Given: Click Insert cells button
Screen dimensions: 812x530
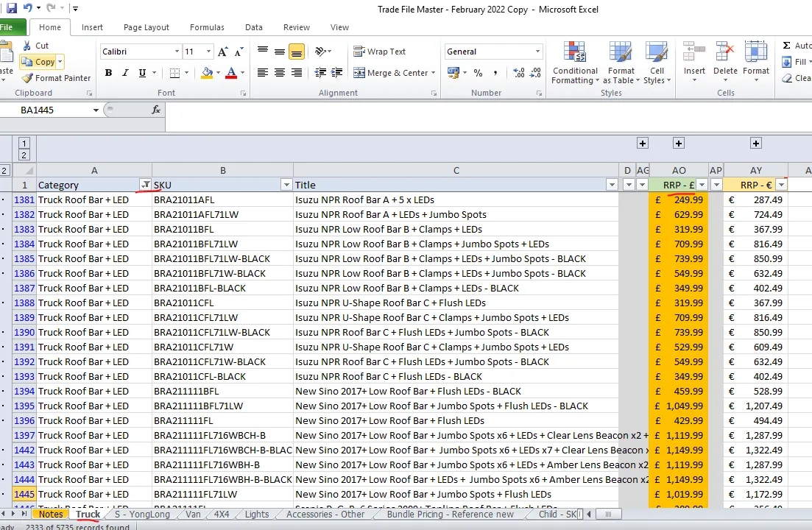Looking at the screenshot, I should 694,62.
